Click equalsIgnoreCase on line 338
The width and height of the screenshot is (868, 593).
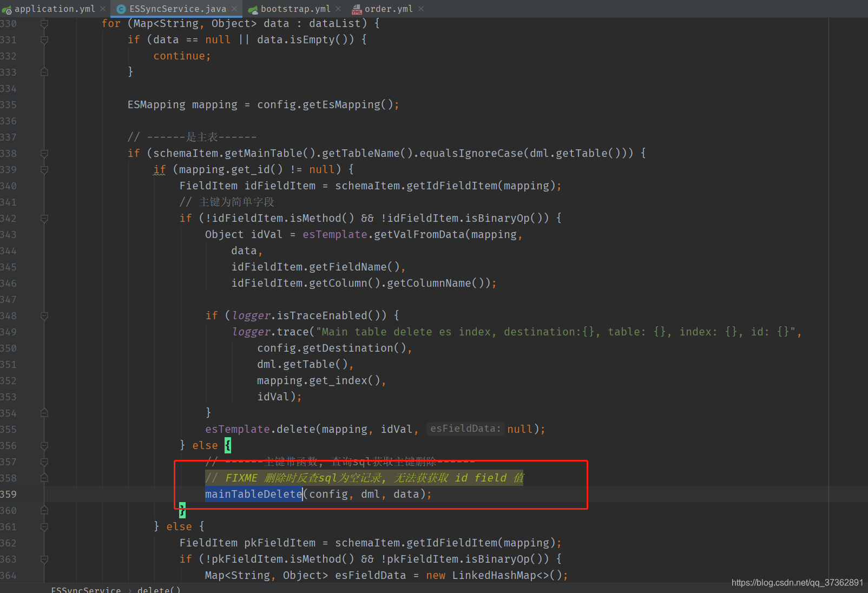471,153
